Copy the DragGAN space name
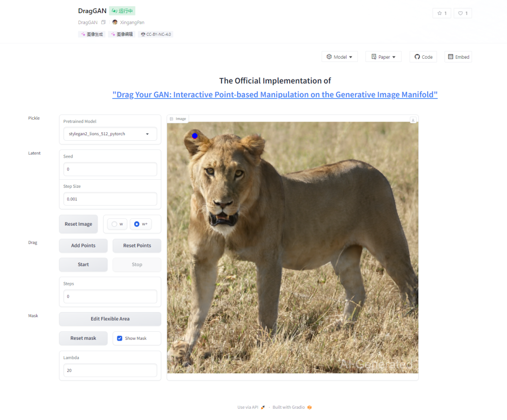This screenshot has height=420, width=507. click(x=103, y=23)
